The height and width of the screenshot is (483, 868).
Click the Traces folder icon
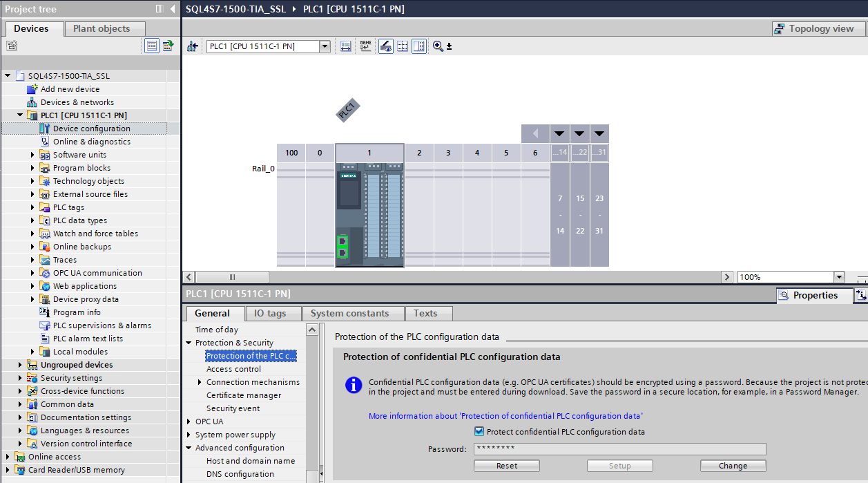click(x=45, y=260)
